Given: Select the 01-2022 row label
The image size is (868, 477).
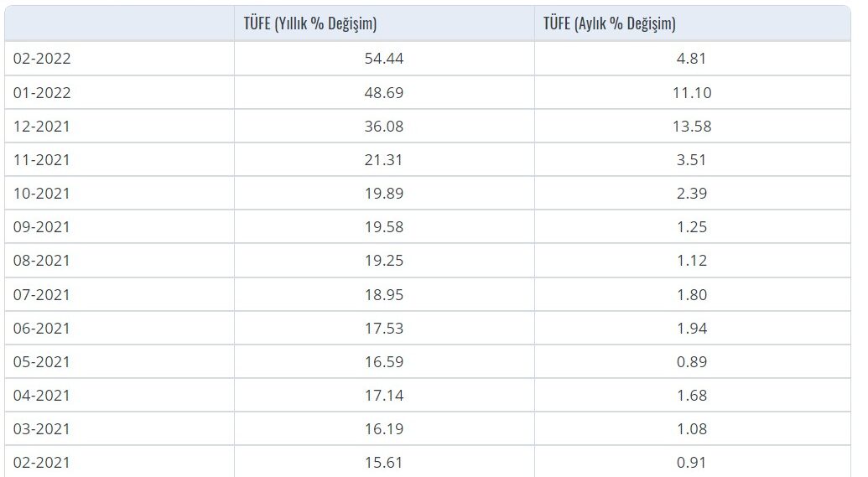Looking at the screenshot, I should (x=42, y=92).
